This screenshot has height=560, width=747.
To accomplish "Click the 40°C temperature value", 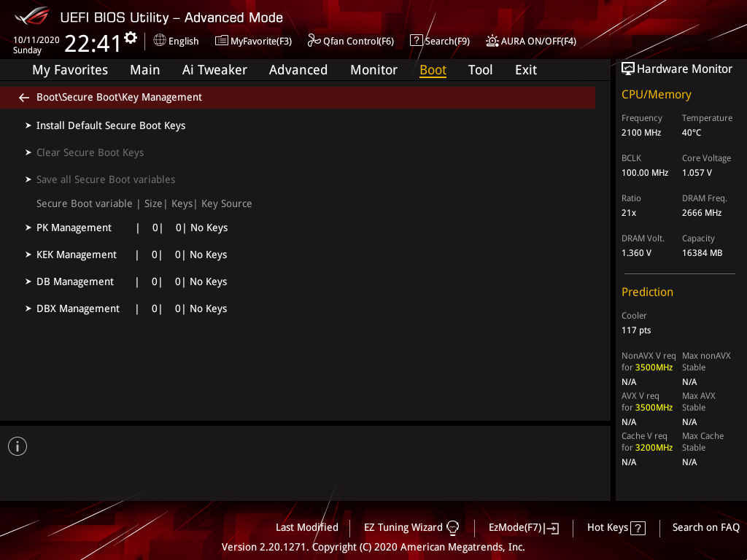I will [x=692, y=133].
